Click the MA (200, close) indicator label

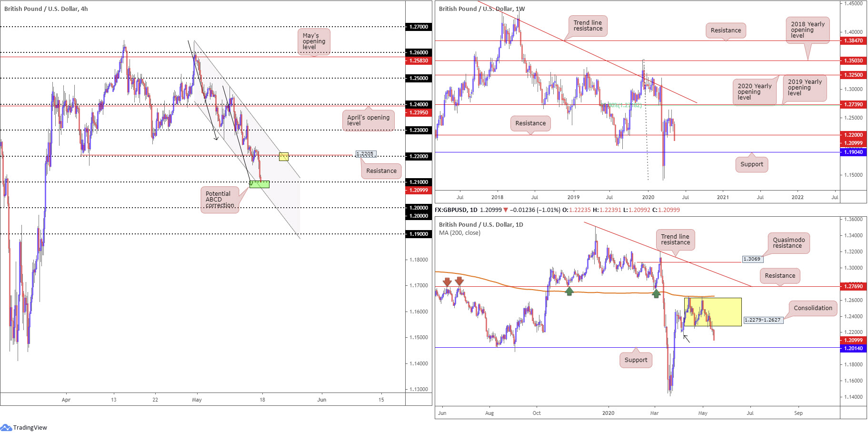(459, 233)
